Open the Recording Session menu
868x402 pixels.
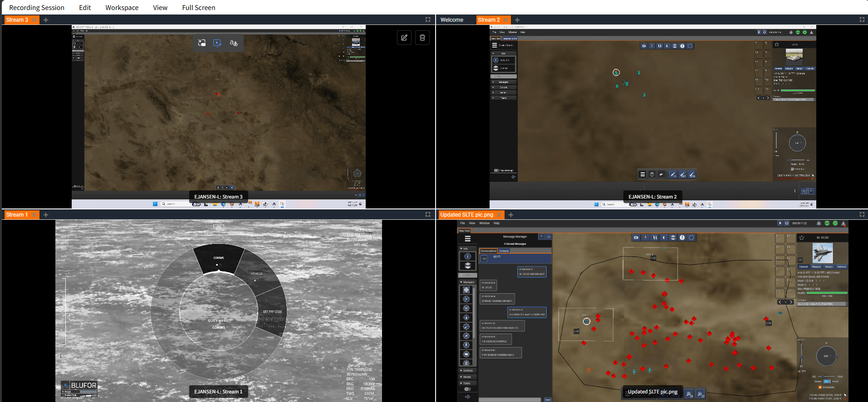[37, 8]
